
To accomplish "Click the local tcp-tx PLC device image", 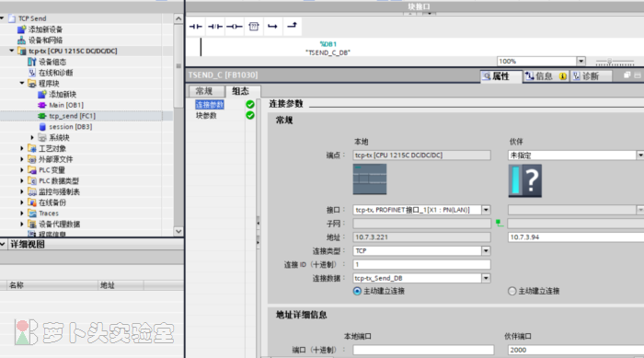I will [x=370, y=179].
